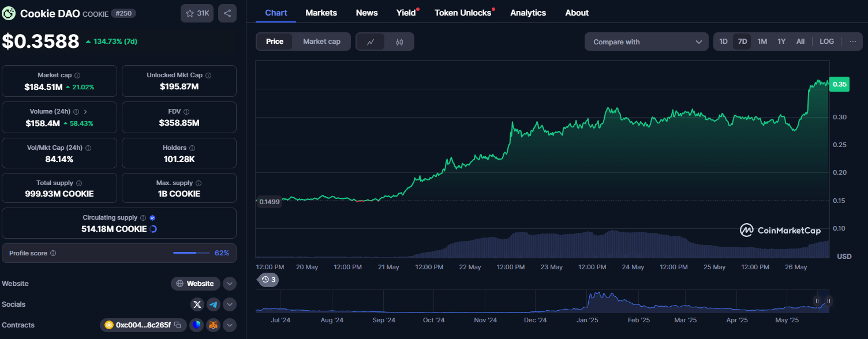This screenshot has width=868, height=339.
Task: Add Cookie DAO to watchlist with star
Action: [x=197, y=13]
